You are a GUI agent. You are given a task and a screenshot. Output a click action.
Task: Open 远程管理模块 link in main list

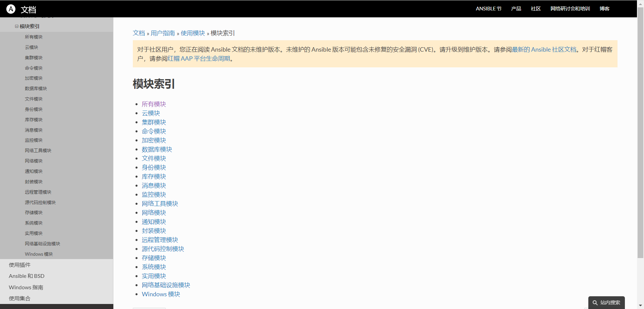pyautogui.click(x=160, y=240)
